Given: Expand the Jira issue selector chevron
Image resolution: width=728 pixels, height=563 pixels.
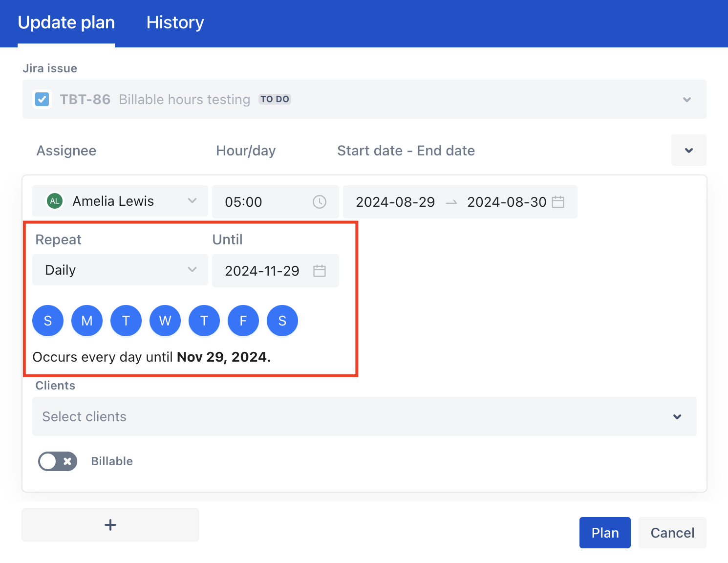Looking at the screenshot, I should point(686,100).
